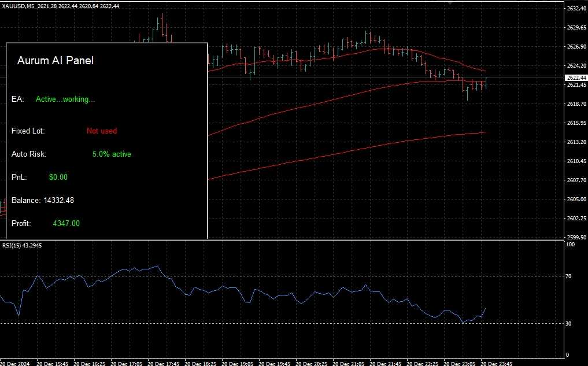Click the Aurum AI Panel title

pos(56,60)
